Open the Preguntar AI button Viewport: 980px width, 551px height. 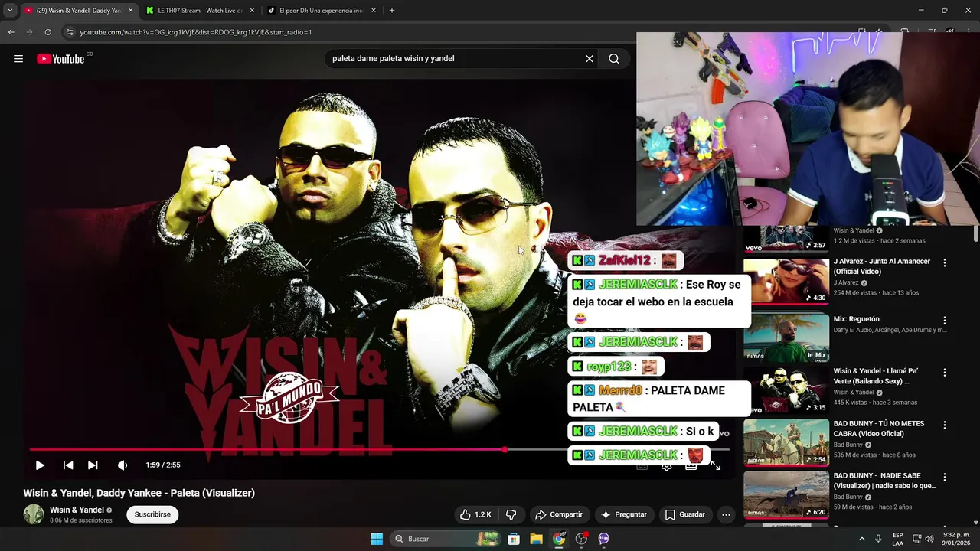625,514
